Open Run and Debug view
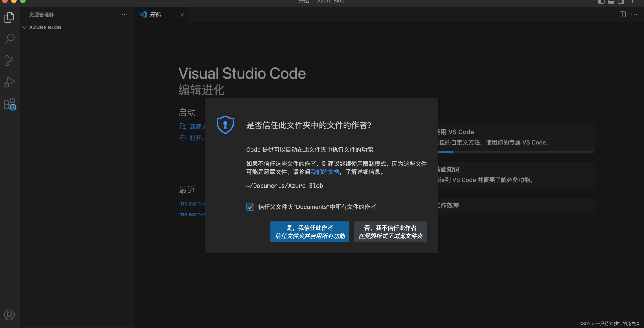The height and width of the screenshot is (328, 644). coord(9,82)
